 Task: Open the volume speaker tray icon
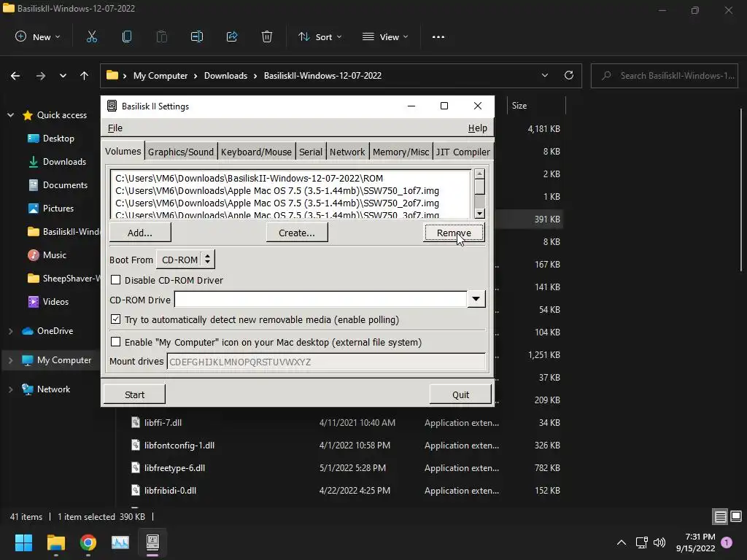click(x=659, y=542)
